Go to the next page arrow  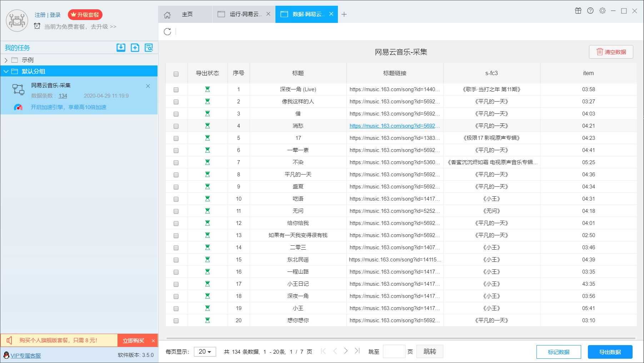346,351
